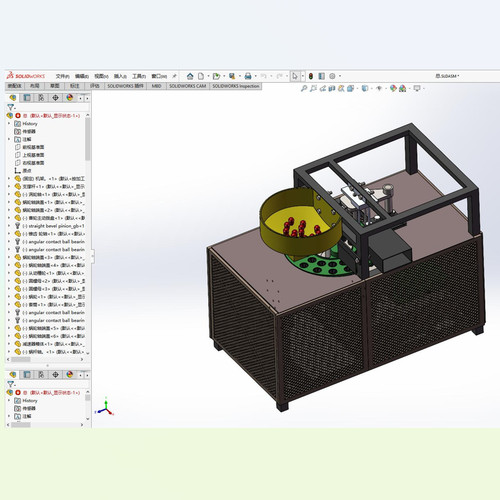Screen dimensions: 500x500
Task: Pin the menu bar with pushpin toggle
Action: pyautogui.click(x=174, y=76)
